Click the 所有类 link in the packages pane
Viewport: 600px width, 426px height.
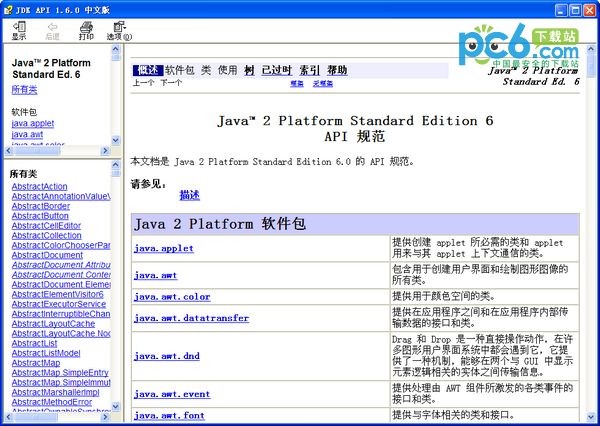(25, 90)
